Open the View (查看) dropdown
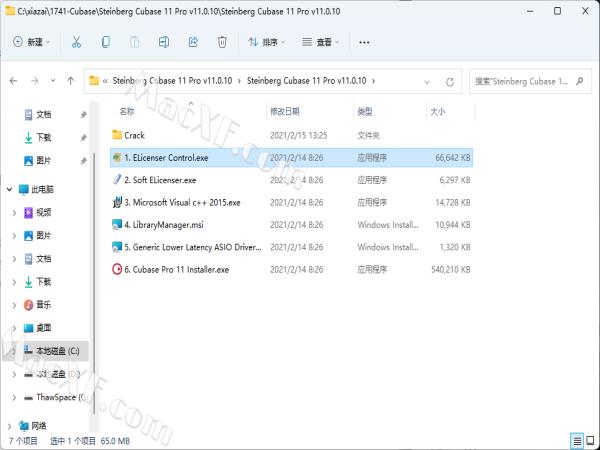The width and height of the screenshot is (600, 450). (x=320, y=42)
